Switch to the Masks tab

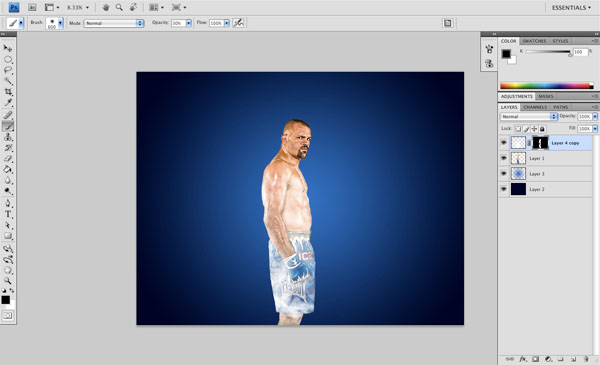pos(546,96)
